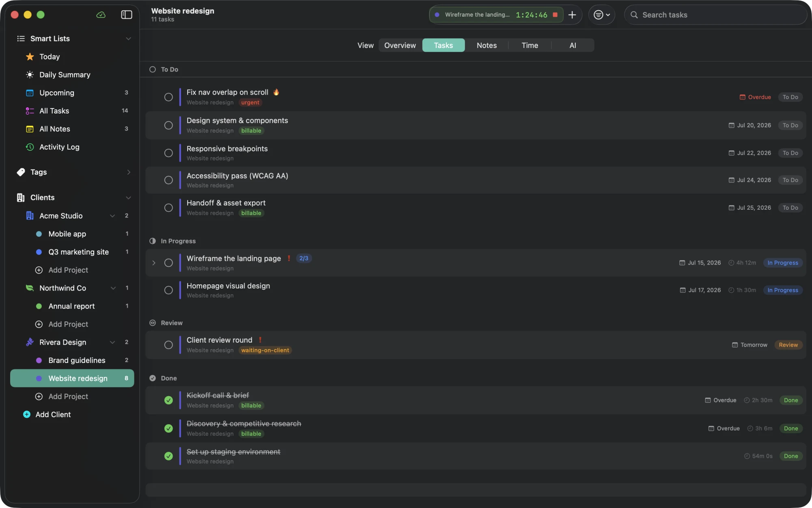Focus the Search tasks field
This screenshot has width=812, height=508.
click(715, 15)
